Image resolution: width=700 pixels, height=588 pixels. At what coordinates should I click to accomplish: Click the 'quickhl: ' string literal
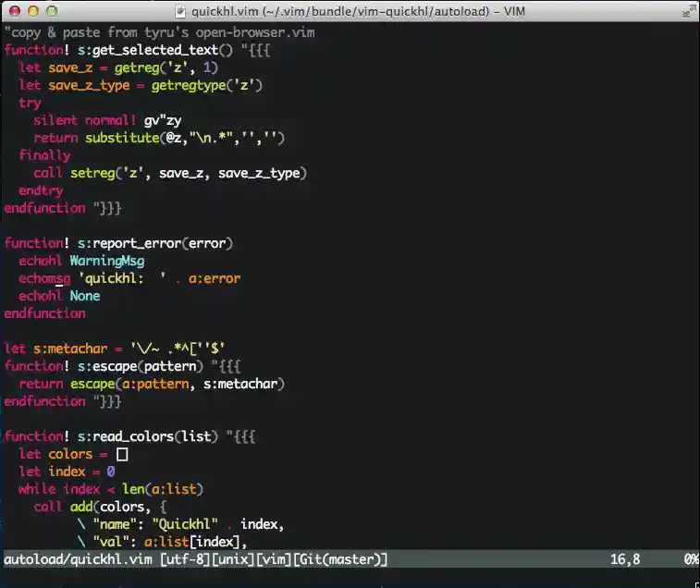coord(122,278)
